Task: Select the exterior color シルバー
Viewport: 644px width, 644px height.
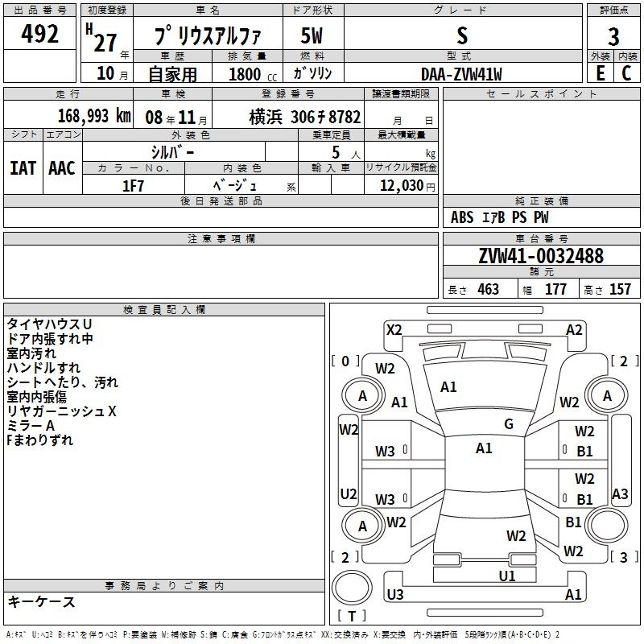Action: coord(173,152)
